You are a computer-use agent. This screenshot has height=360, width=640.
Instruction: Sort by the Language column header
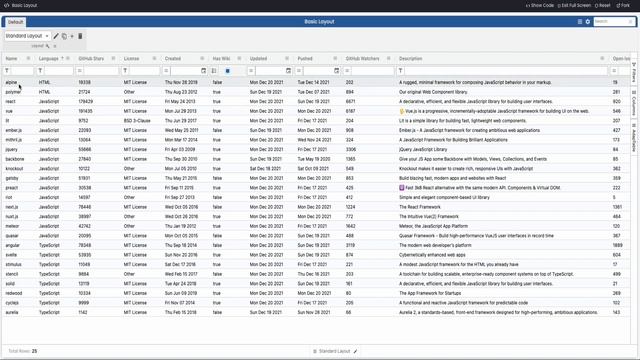point(49,58)
